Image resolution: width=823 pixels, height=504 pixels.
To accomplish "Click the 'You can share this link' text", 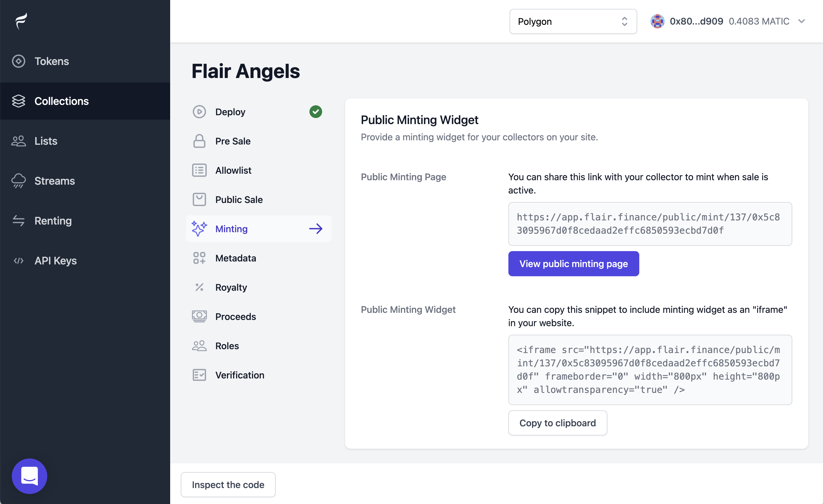I will coord(638,183).
